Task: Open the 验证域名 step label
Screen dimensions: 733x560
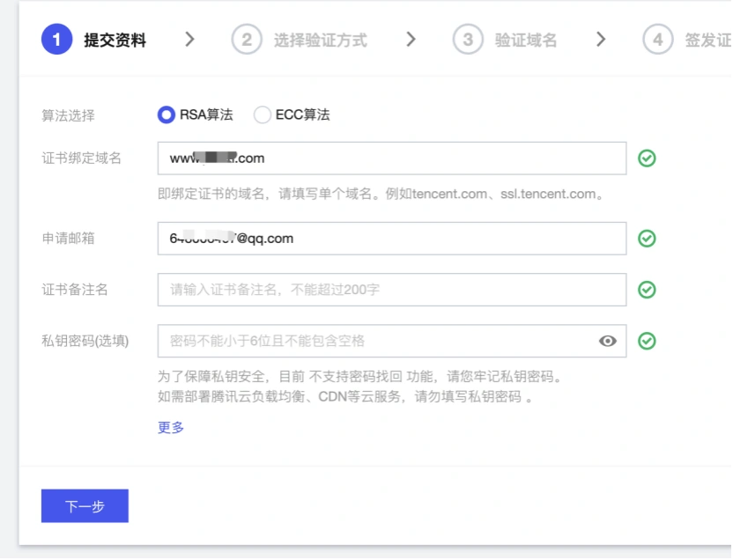Action: point(526,41)
